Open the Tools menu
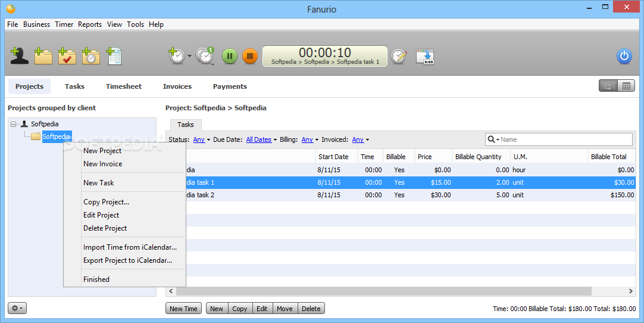 136,24
